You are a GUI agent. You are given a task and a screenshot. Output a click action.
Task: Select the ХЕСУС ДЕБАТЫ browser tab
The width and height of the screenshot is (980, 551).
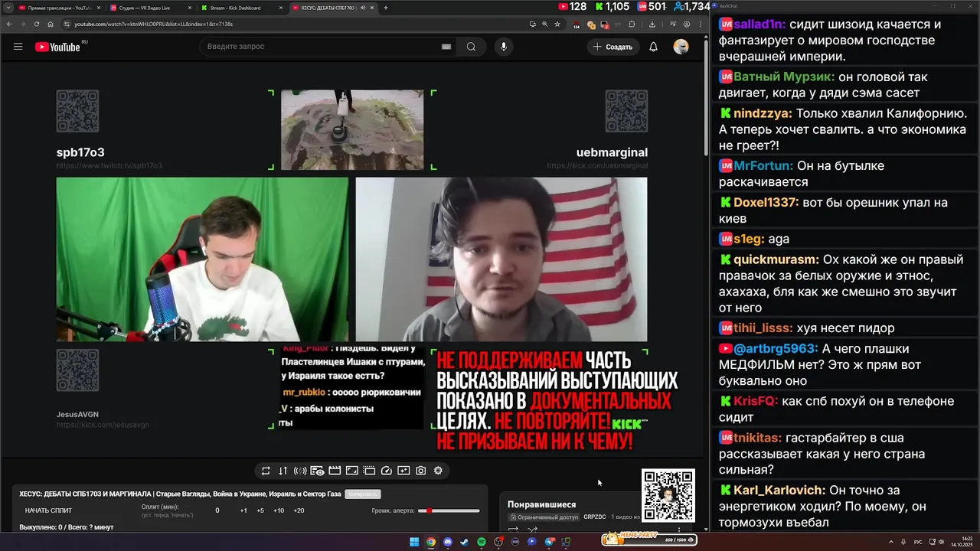pos(333,8)
